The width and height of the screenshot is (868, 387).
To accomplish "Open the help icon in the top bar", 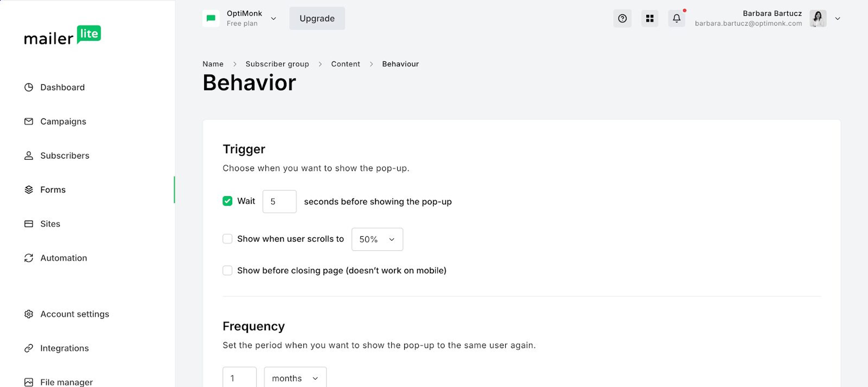I will 622,18.
